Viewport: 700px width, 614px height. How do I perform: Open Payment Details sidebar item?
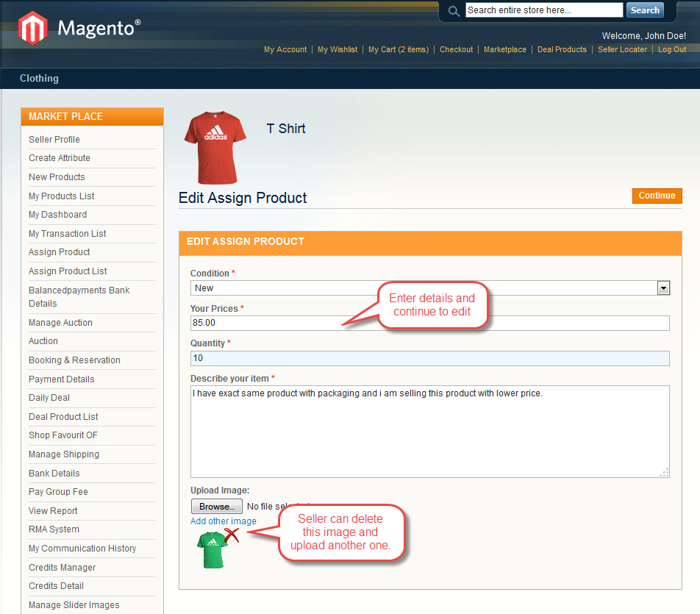pos(62,379)
